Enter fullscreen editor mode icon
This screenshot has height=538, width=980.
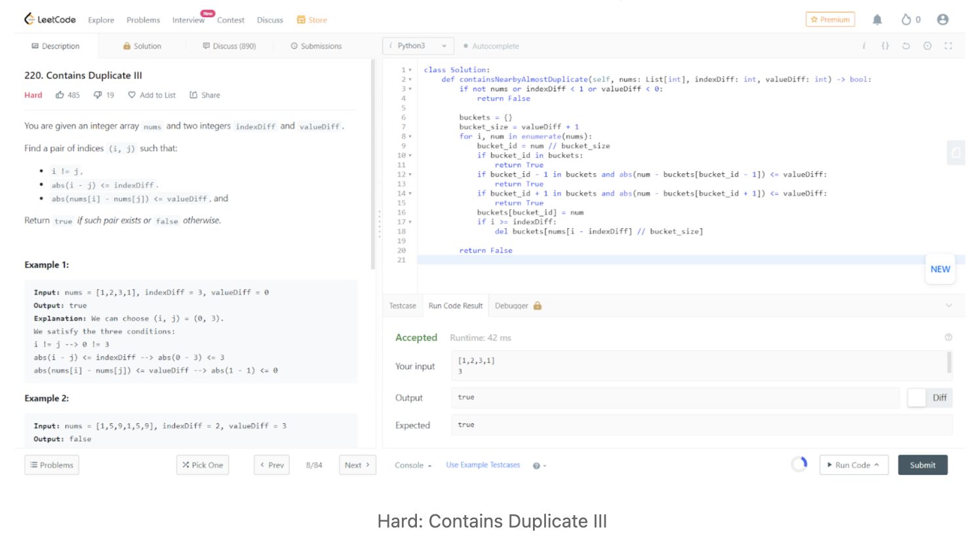pos(948,46)
